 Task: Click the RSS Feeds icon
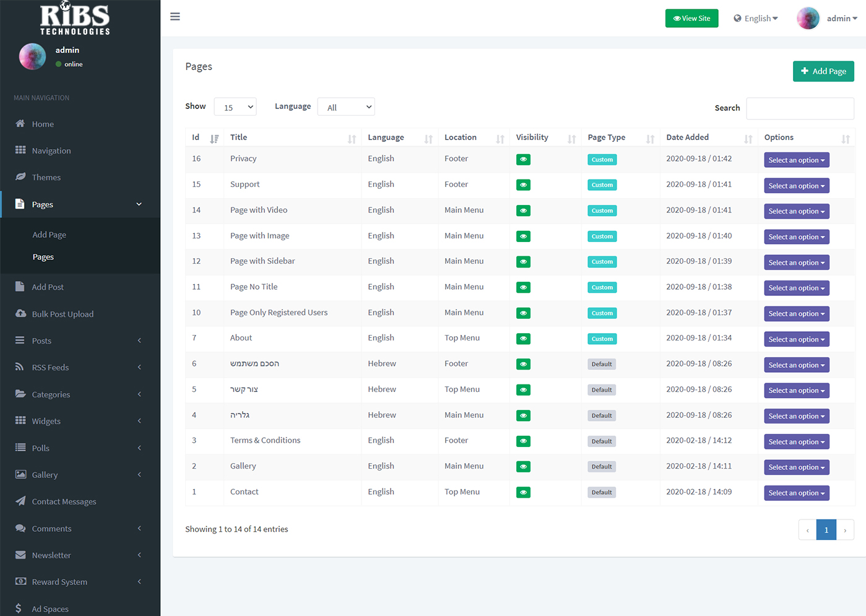tap(20, 367)
